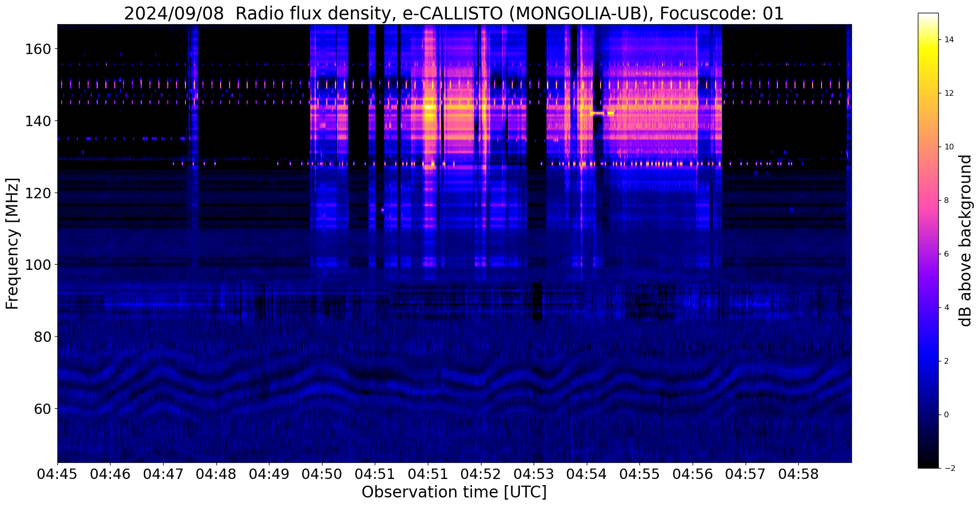The width and height of the screenshot is (980, 506).
Task: Click the 04:48 time tick label
Action: click(217, 475)
